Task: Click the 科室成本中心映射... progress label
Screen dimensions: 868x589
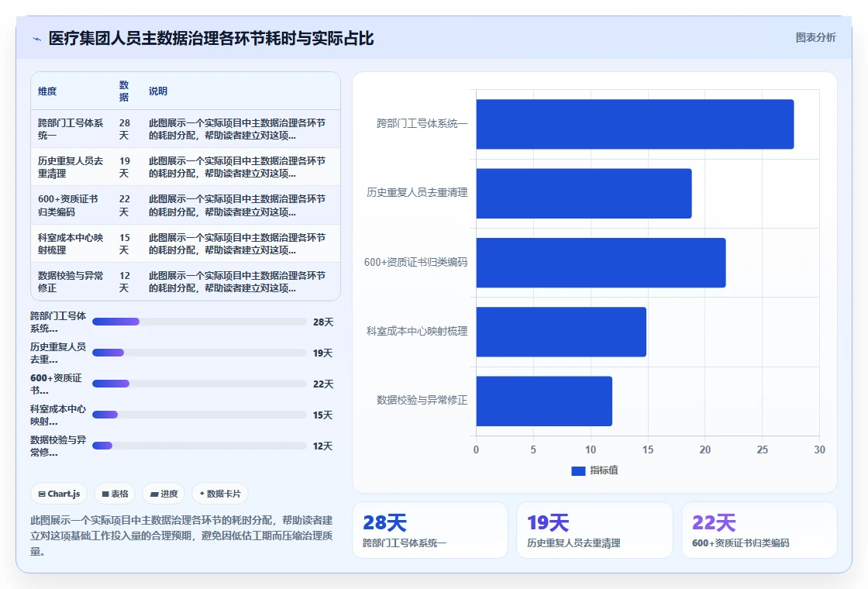Action: (x=58, y=415)
